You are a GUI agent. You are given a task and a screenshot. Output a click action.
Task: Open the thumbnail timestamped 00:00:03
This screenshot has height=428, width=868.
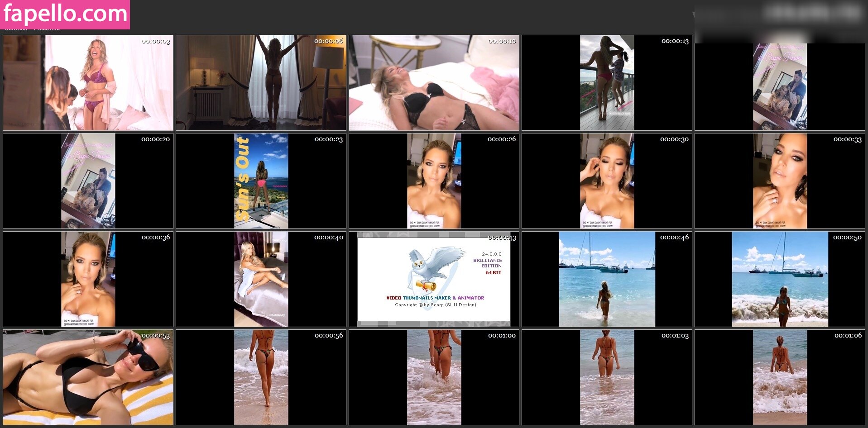(x=88, y=83)
